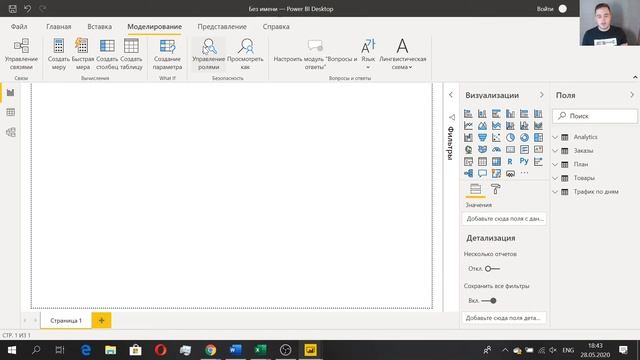Open the Fields tab in visualizations pane

[476, 189]
